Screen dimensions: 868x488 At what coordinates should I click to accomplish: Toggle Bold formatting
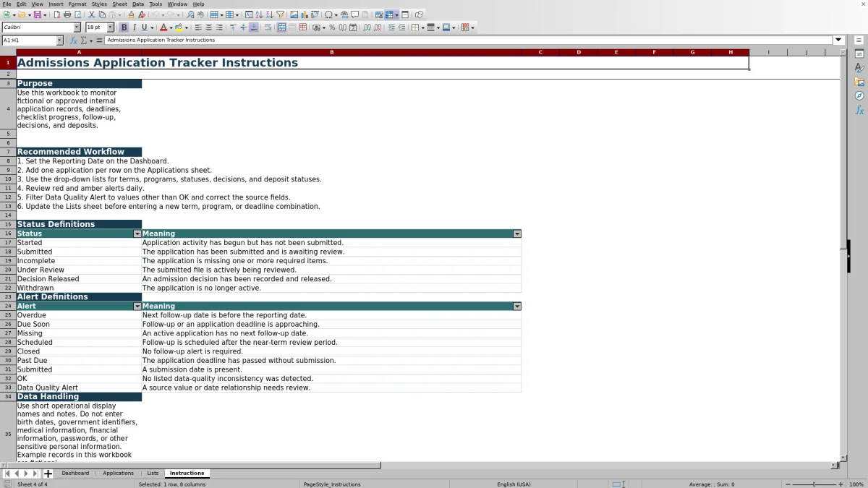tap(124, 27)
